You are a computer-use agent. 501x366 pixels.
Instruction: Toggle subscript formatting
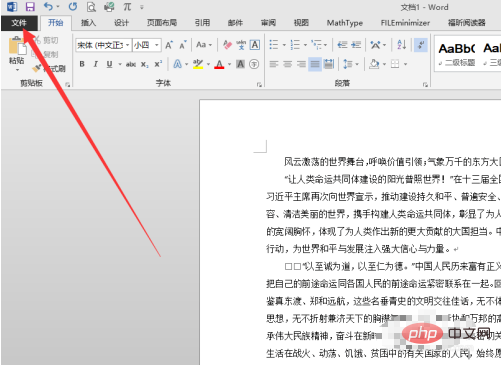[x=144, y=64]
